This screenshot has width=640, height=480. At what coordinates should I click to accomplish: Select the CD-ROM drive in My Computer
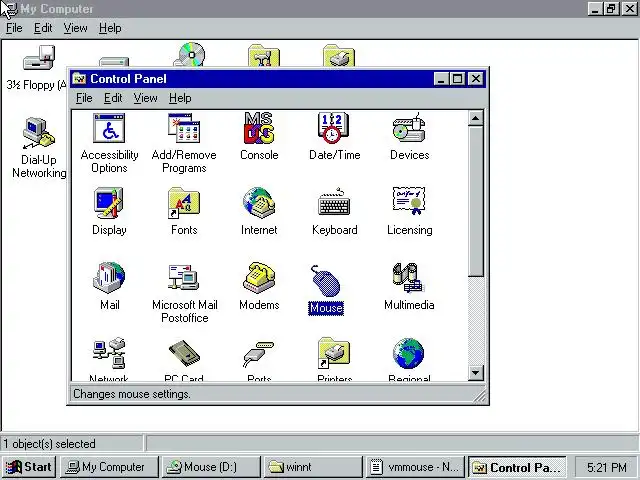point(190,54)
